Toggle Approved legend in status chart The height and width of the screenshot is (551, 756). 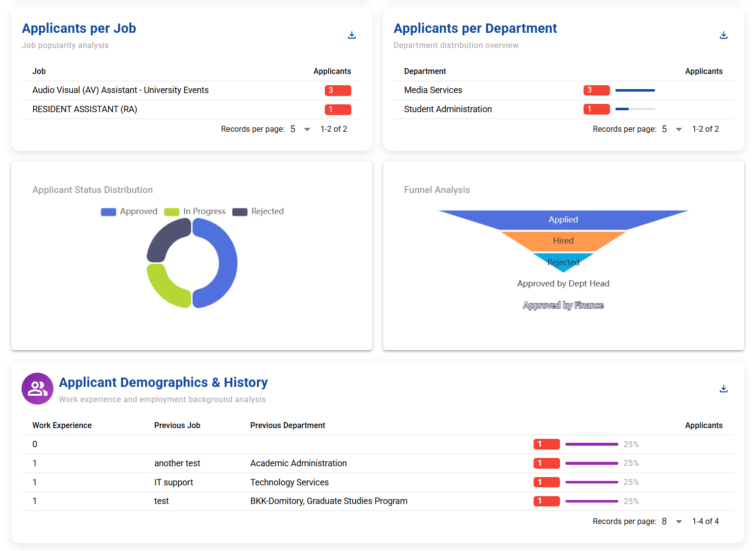pyautogui.click(x=129, y=212)
